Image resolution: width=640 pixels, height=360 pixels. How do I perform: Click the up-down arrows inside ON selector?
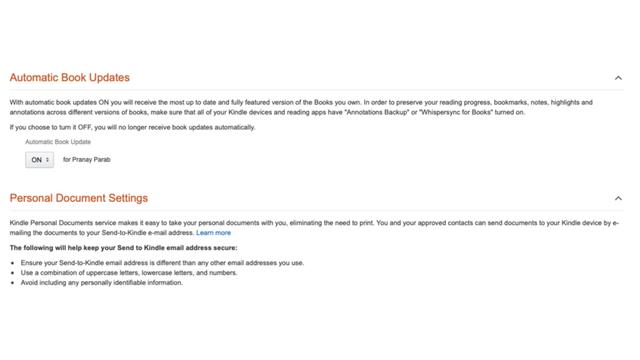47,160
